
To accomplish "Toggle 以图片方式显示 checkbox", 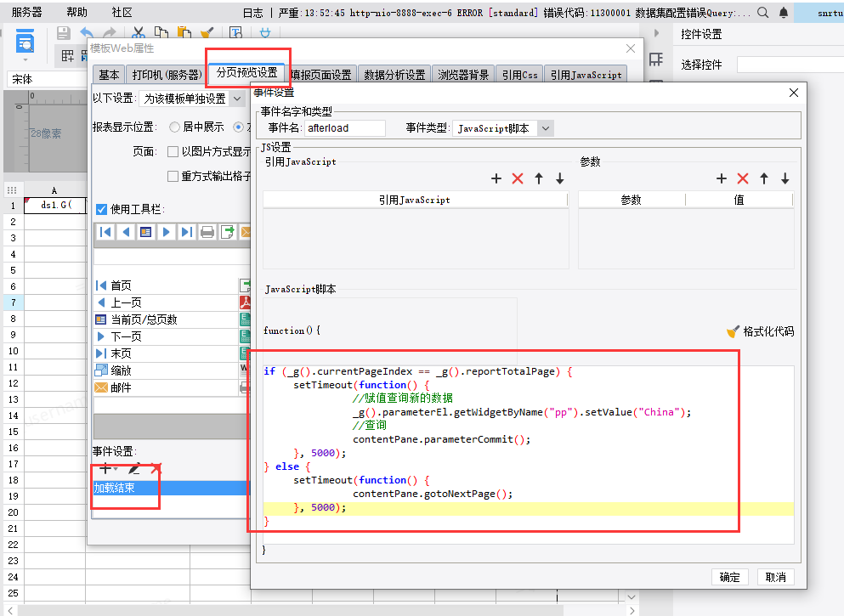I will coord(173,152).
